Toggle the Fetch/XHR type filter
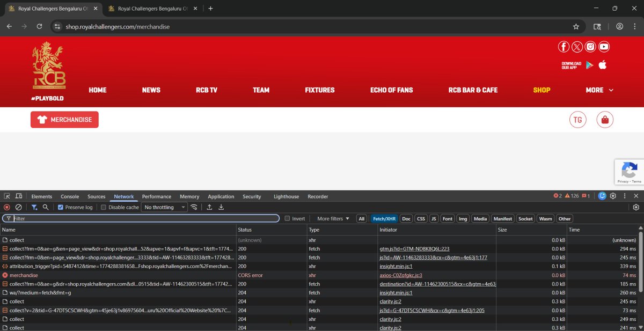The image size is (644, 331). [384, 218]
